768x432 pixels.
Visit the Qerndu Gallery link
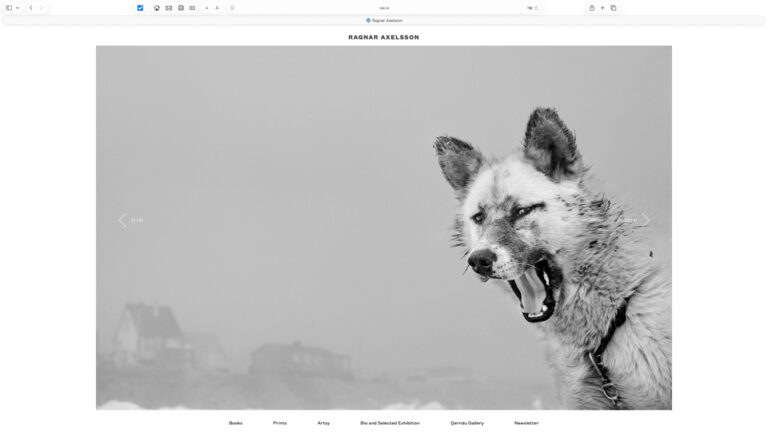467,423
